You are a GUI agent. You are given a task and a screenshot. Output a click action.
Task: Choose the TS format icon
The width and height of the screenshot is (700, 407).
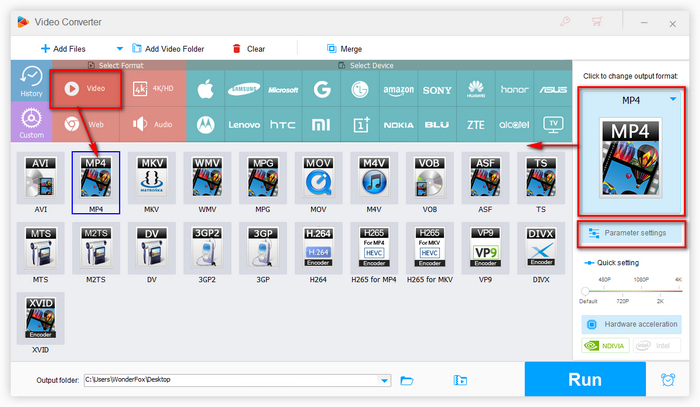541,178
